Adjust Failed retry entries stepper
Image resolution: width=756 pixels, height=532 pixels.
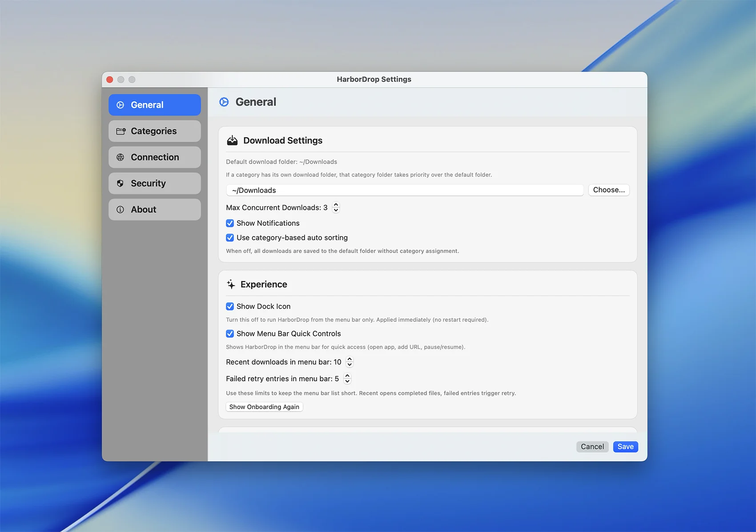(x=347, y=379)
